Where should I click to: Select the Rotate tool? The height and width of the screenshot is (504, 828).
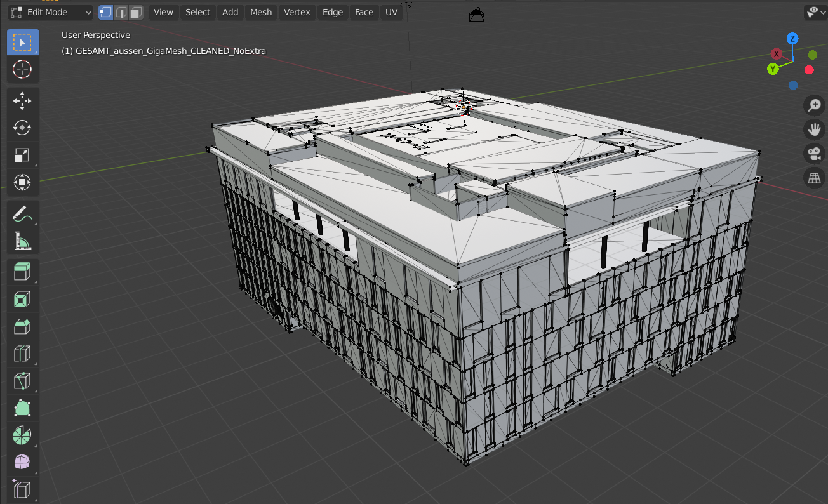(23, 128)
